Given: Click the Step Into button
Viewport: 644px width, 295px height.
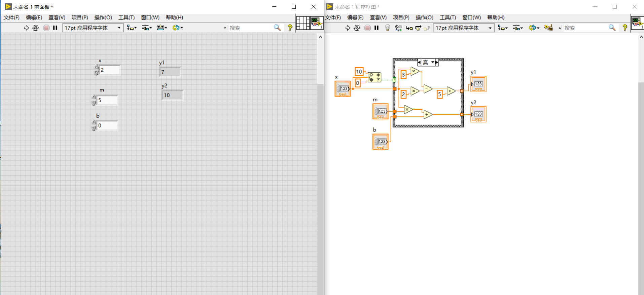Looking at the screenshot, I should pyautogui.click(x=409, y=28).
